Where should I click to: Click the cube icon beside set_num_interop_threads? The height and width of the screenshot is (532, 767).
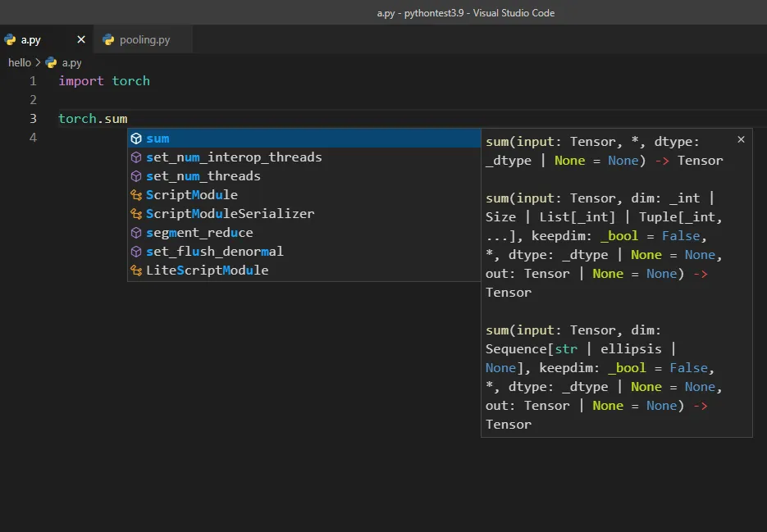[x=136, y=157]
